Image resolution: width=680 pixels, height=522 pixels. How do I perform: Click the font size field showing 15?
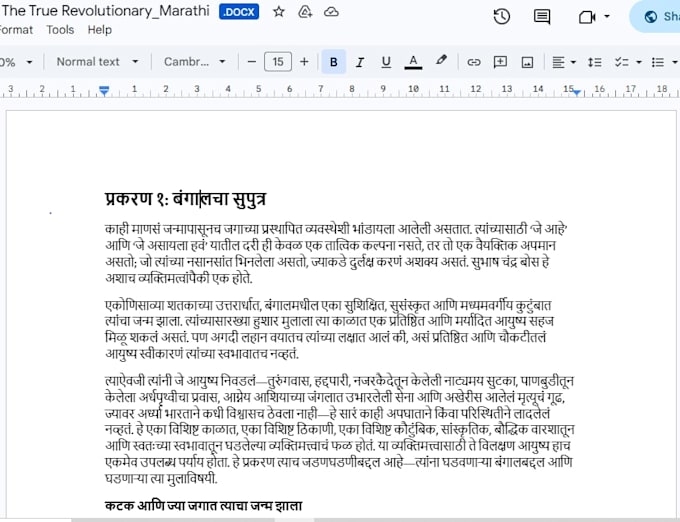(278, 62)
